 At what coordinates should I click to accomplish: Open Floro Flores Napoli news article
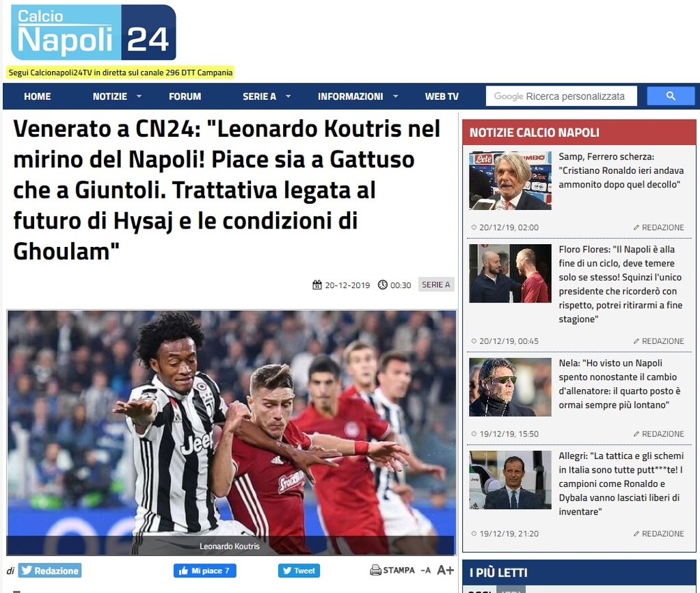pos(620,284)
